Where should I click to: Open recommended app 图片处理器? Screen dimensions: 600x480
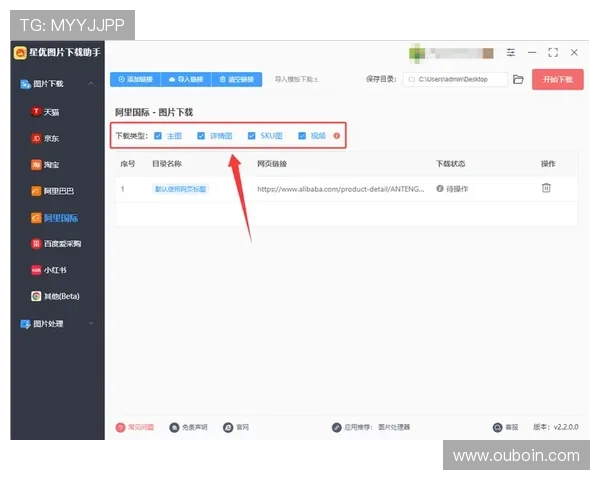pyautogui.click(x=394, y=427)
